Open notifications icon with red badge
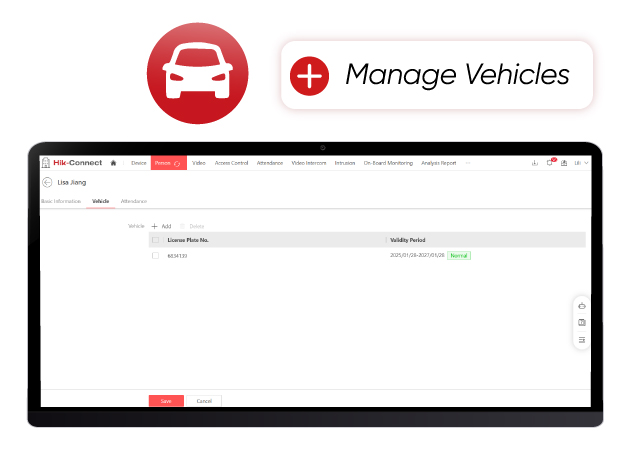 (x=550, y=162)
